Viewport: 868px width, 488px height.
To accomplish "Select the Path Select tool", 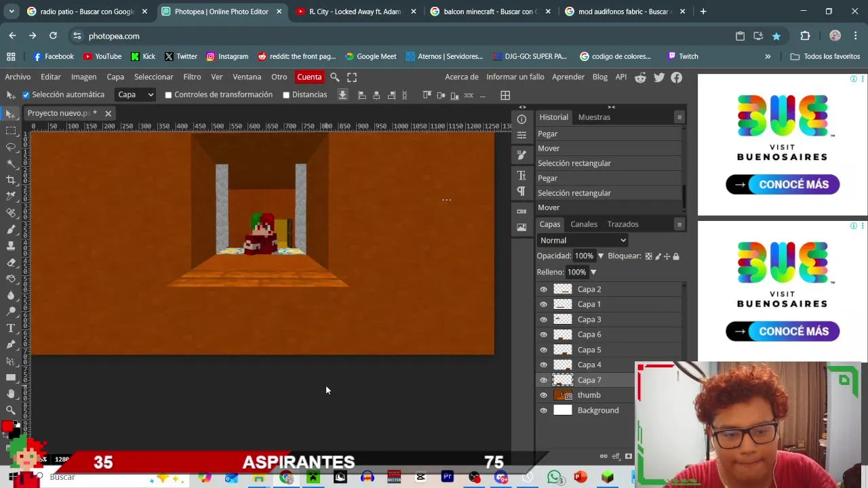I will pyautogui.click(x=11, y=361).
